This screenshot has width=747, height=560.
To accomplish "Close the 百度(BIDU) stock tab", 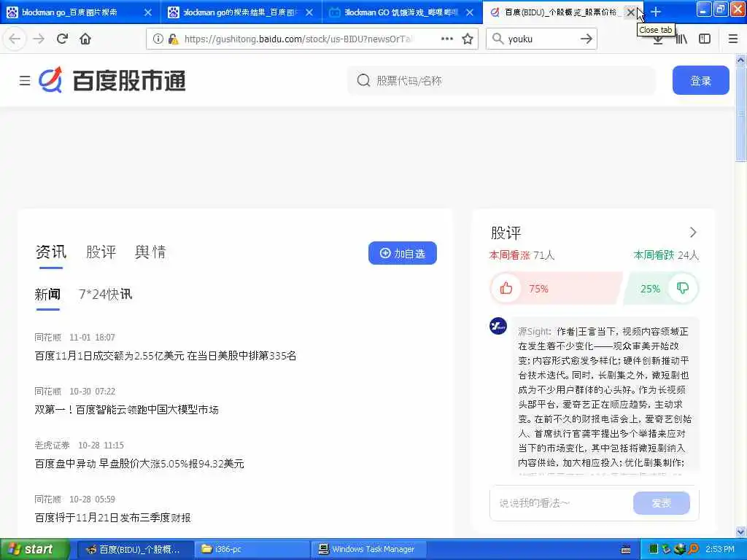I will (631, 12).
